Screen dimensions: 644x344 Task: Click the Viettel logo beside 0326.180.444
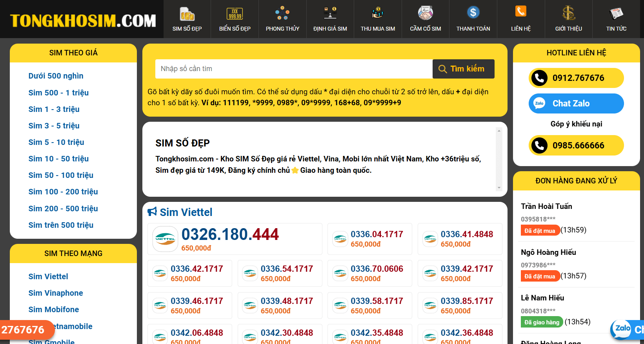coord(165,239)
